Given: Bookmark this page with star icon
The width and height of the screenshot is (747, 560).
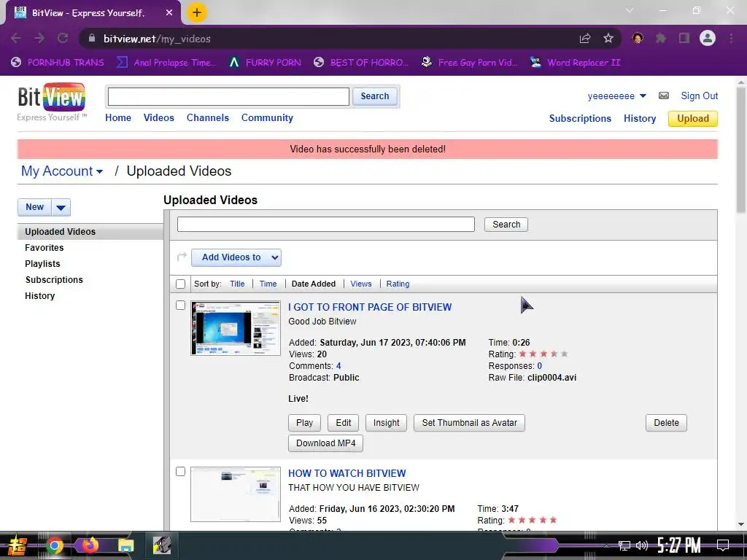Looking at the screenshot, I should click(x=608, y=39).
